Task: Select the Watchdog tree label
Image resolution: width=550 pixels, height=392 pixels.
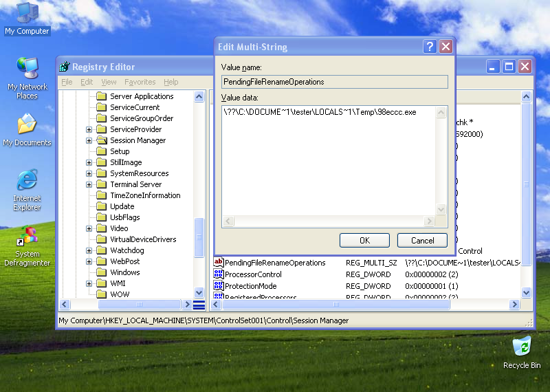Action: click(127, 250)
